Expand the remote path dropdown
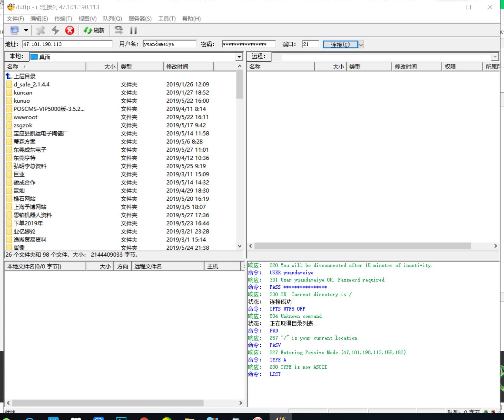Image resolution: width=504 pixels, height=420 pixels. click(x=495, y=57)
